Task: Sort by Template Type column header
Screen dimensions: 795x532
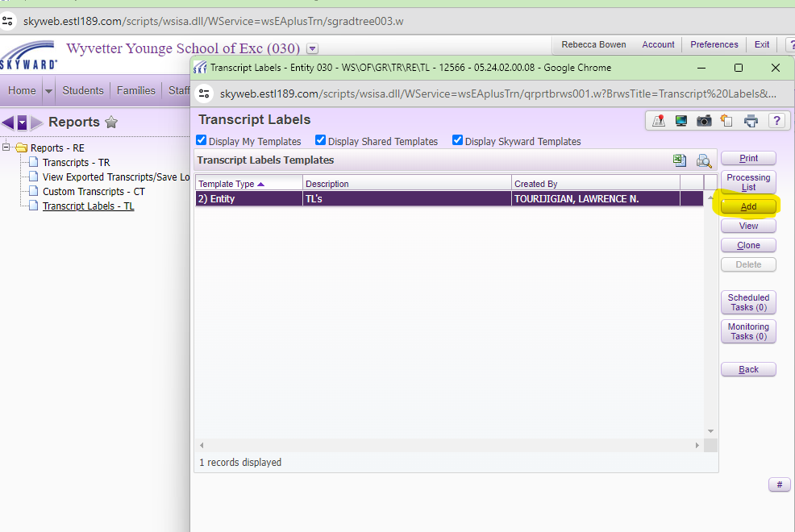Action: coord(231,184)
